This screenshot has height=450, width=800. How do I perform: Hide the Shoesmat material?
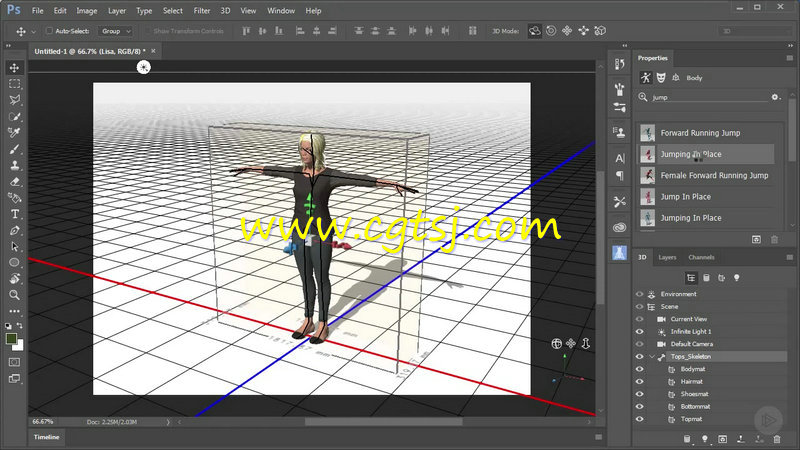(x=639, y=394)
